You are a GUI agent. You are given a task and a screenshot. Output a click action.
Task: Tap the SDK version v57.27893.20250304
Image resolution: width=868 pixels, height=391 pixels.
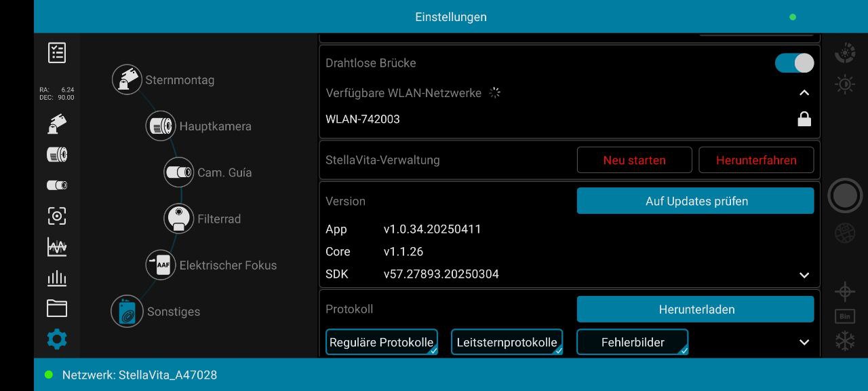click(441, 274)
